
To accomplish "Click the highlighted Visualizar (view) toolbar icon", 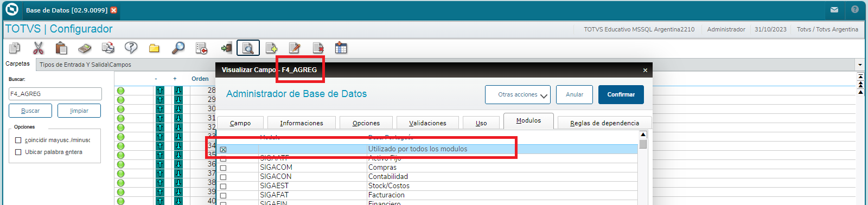I will [x=248, y=48].
